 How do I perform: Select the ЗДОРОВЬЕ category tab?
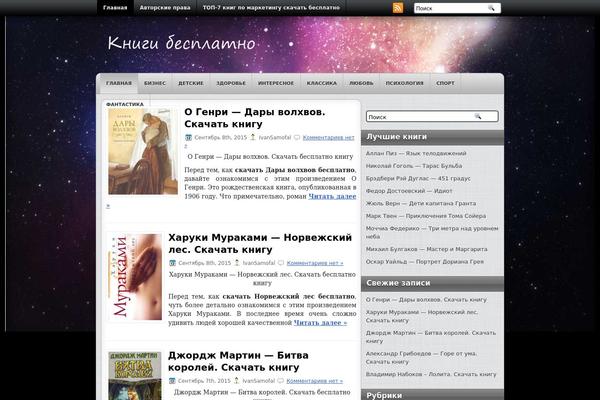(x=231, y=83)
